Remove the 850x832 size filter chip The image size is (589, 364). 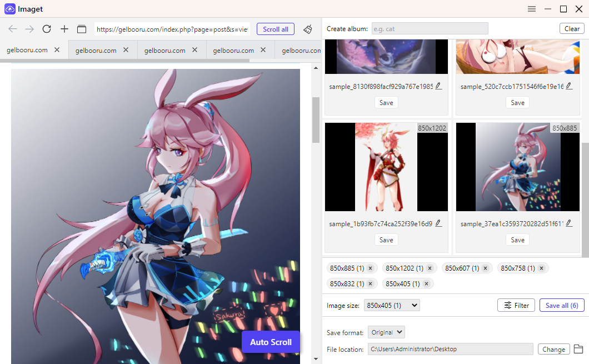371,283
